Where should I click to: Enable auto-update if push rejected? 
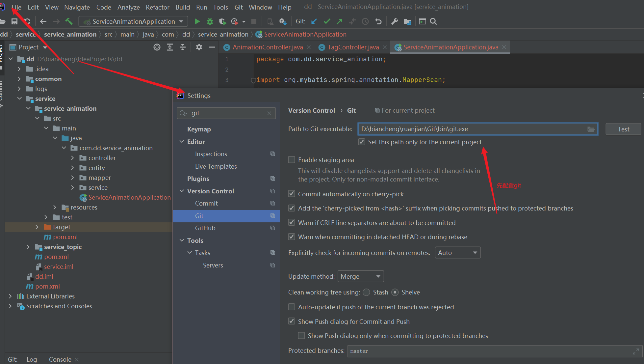point(292,307)
